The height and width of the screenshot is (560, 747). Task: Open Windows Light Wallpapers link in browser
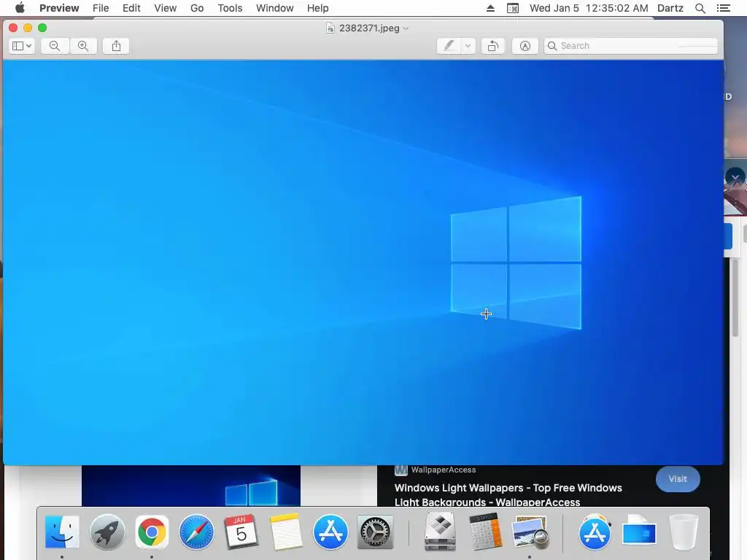click(x=508, y=495)
